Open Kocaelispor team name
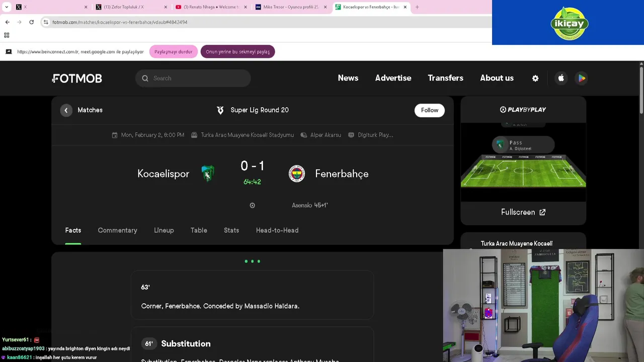This screenshot has width=644, height=362. pyautogui.click(x=163, y=174)
